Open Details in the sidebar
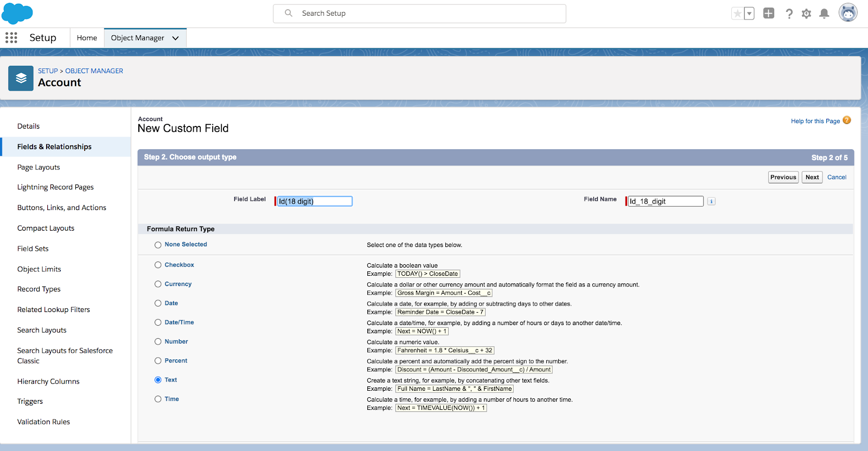This screenshot has width=868, height=451. 28,126
